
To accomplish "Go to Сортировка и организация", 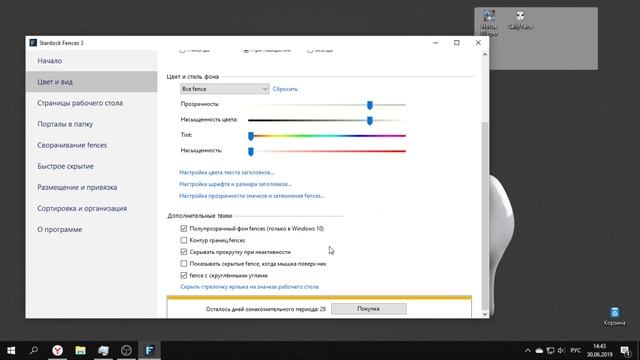I will point(91,208).
